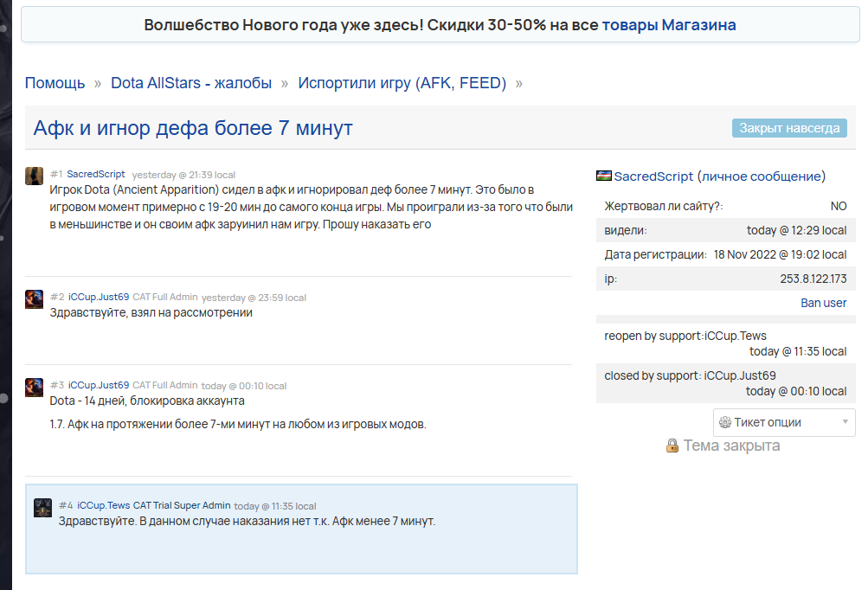
Task: Follow the товары Магазина link
Action: click(669, 25)
